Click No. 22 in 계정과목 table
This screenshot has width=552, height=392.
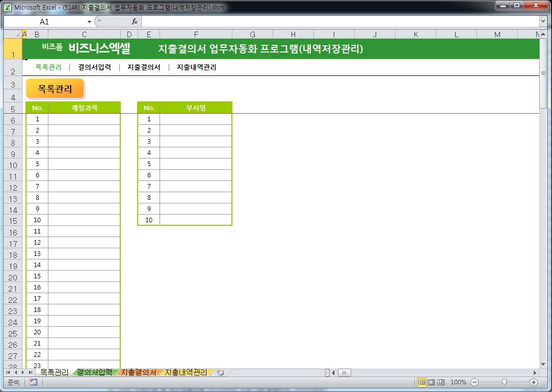37,355
